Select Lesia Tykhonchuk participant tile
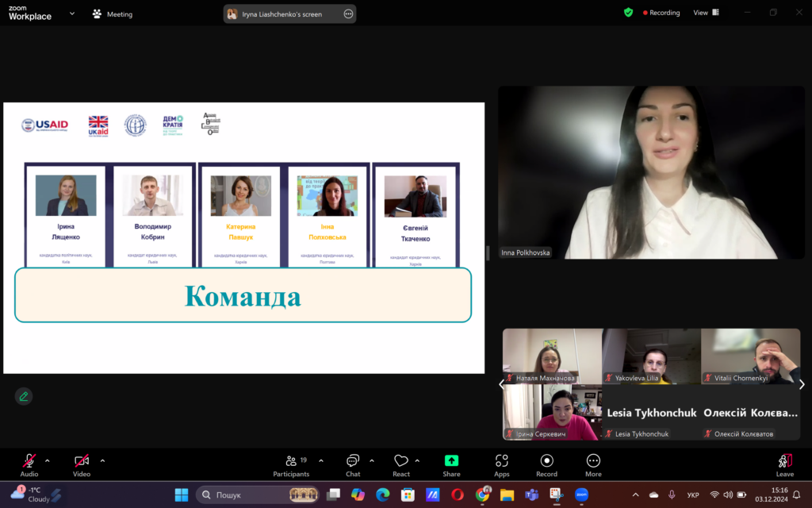812x508 pixels. point(652,412)
